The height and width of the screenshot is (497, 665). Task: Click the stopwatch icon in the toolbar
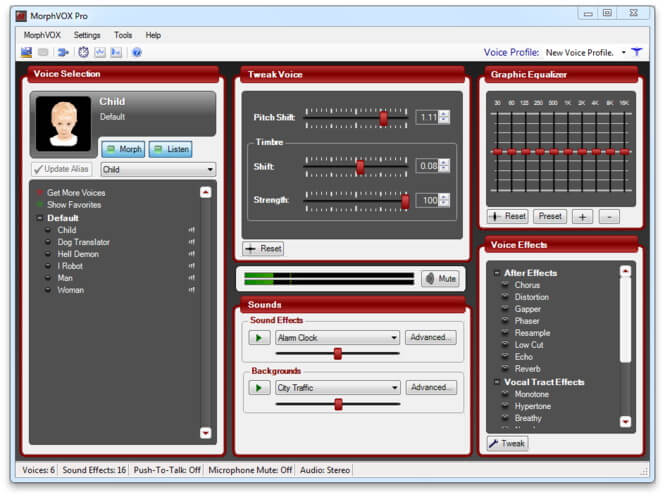click(x=84, y=52)
